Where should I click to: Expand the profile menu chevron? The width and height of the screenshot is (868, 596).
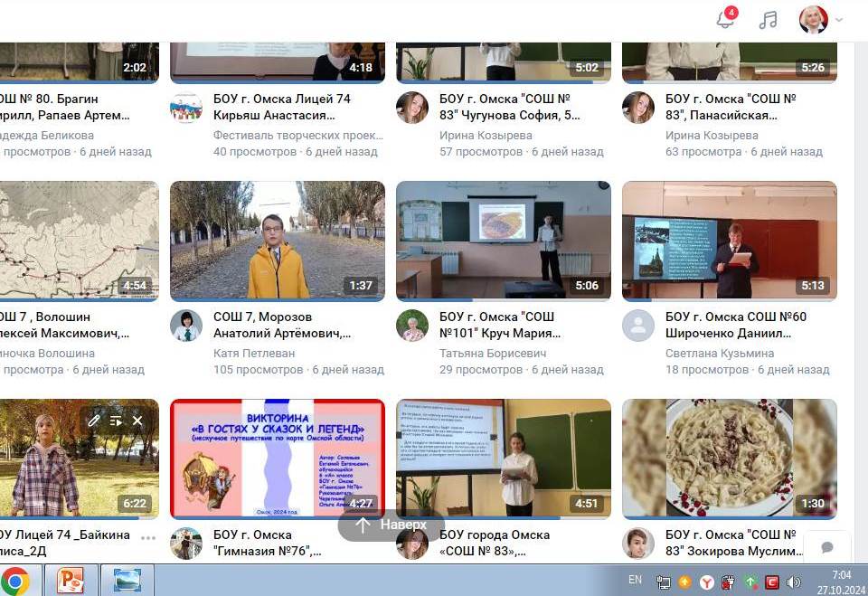pyautogui.click(x=839, y=20)
